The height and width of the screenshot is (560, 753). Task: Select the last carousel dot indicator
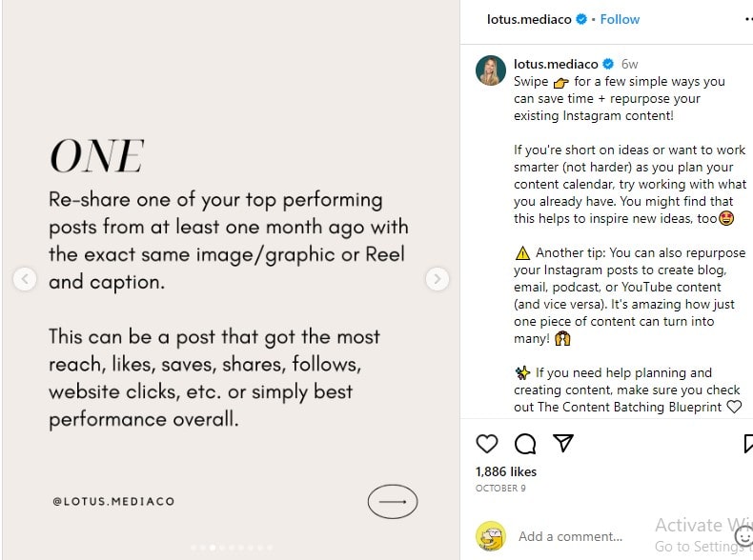(270, 548)
